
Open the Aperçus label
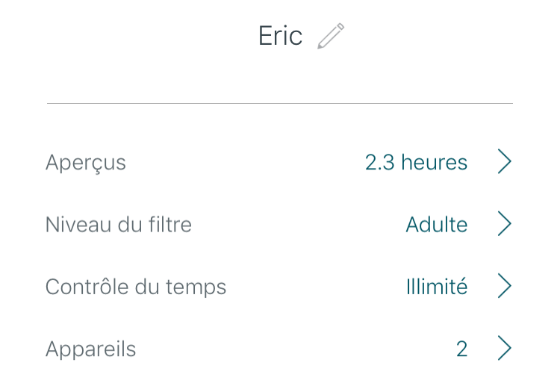86,162
